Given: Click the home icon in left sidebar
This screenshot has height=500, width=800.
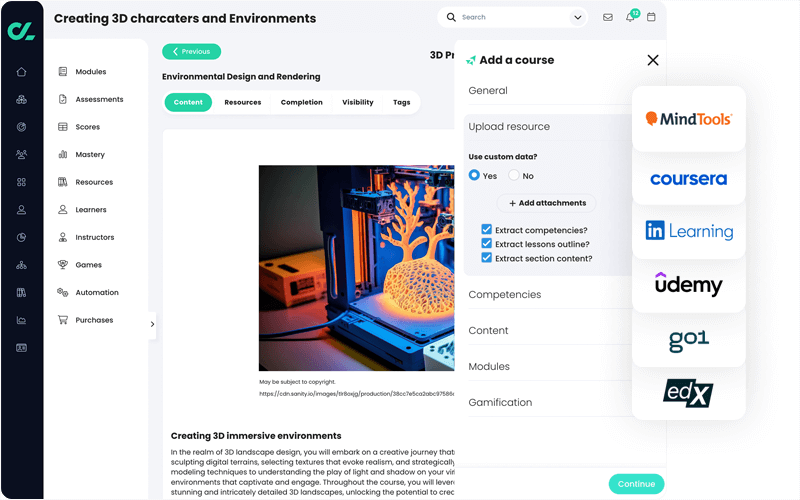Looking at the screenshot, I should point(21,72).
